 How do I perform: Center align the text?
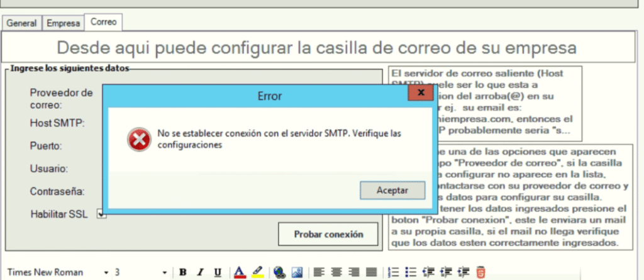337,272
